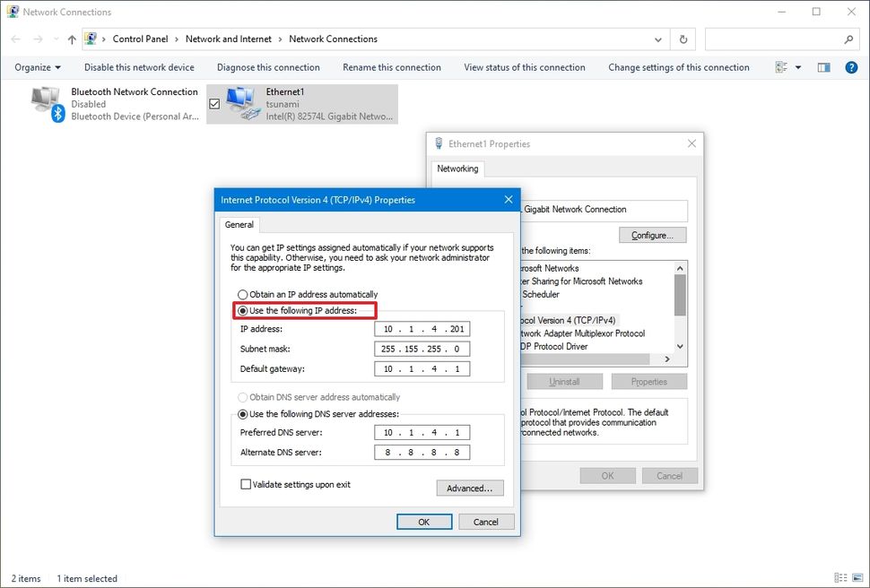Switch to the Networking tab

457,169
